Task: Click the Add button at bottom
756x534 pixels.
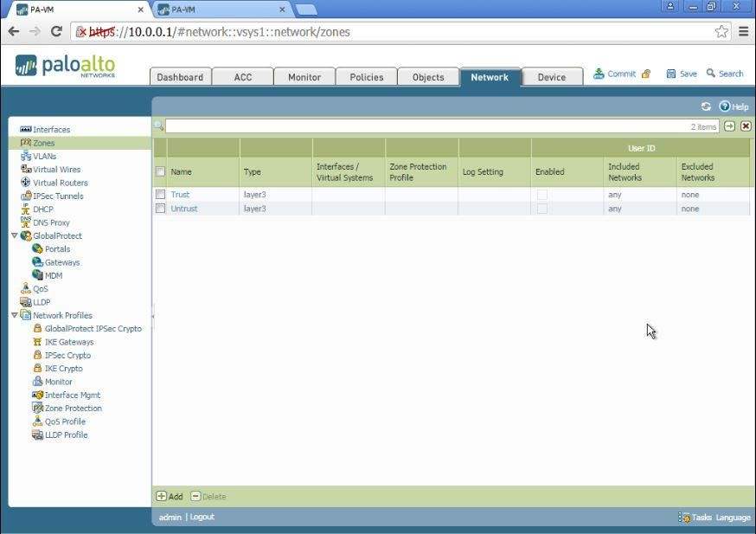Action: coord(170,497)
